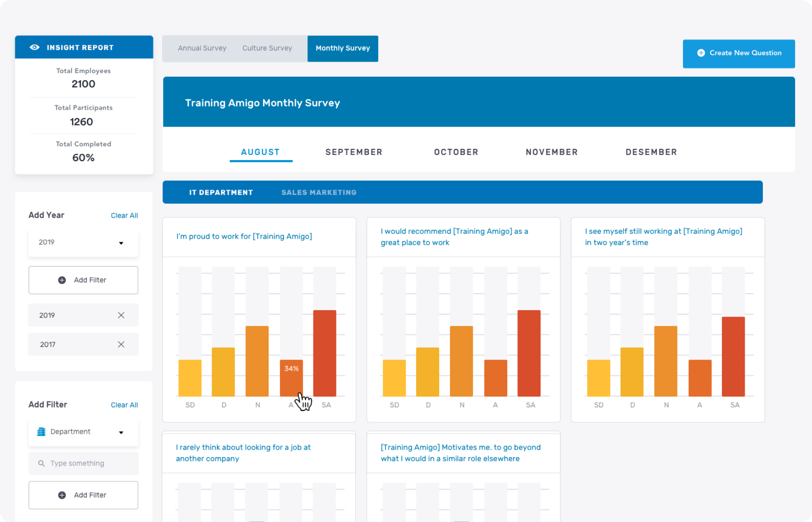Click the SA bar in the recommend chart
812x522 pixels.
pyautogui.click(x=529, y=353)
